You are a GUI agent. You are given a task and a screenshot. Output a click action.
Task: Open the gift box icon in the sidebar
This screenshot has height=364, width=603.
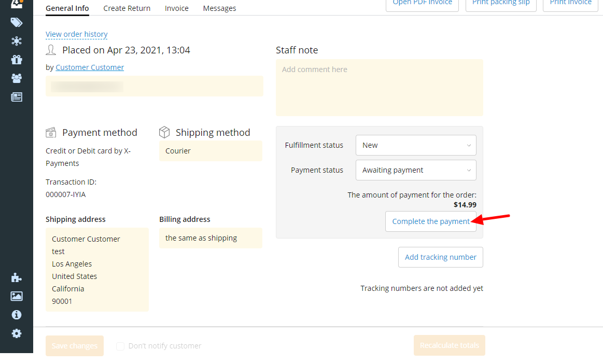point(16,60)
